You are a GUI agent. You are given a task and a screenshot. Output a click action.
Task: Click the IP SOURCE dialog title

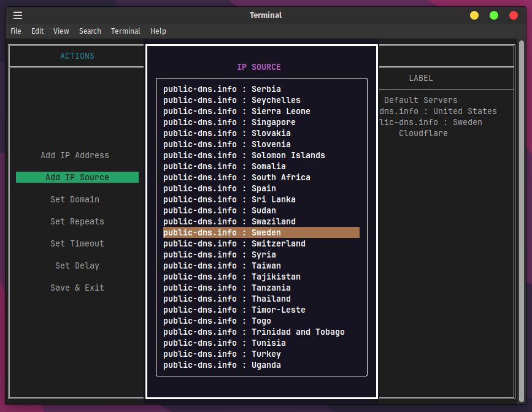click(259, 67)
